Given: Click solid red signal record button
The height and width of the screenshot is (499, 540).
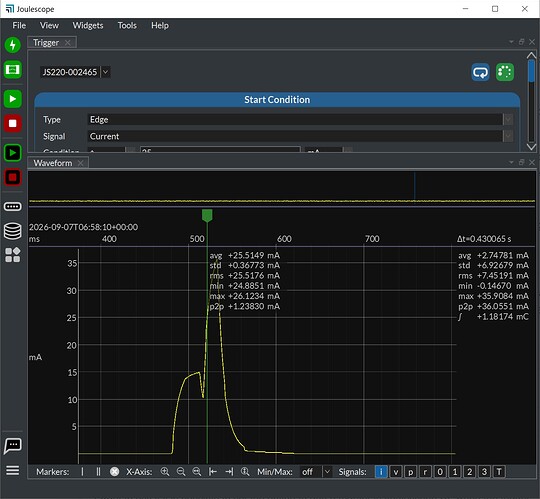Looking at the screenshot, I should pyautogui.click(x=13, y=123).
